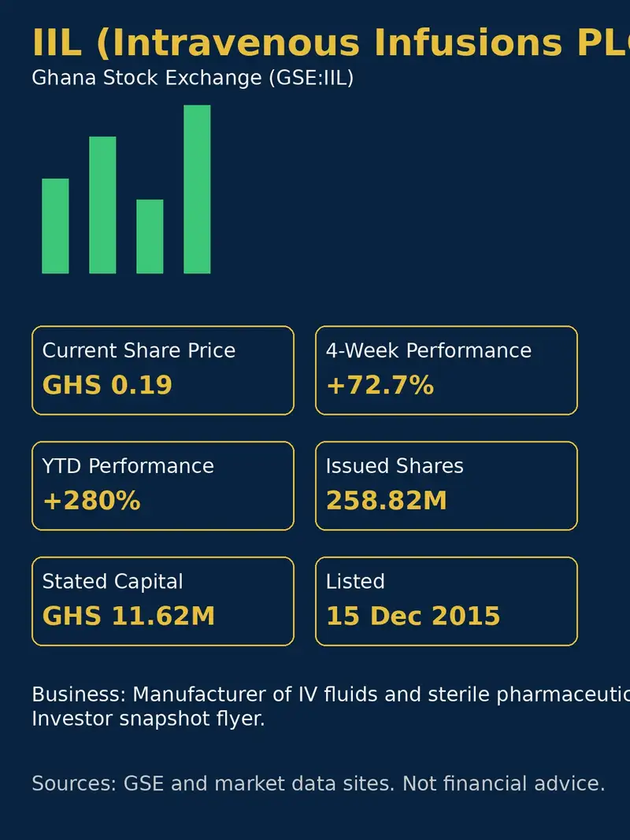This screenshot has width=630, height=840.
Task: Click the +72.7% performance figure
Action: pyautogui.click(x=380, y=385)
